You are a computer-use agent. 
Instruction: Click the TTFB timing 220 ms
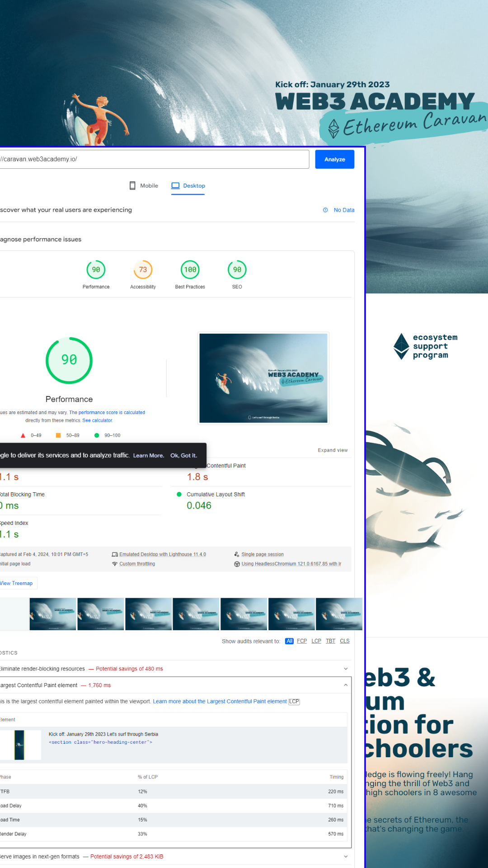click(336, 792)
